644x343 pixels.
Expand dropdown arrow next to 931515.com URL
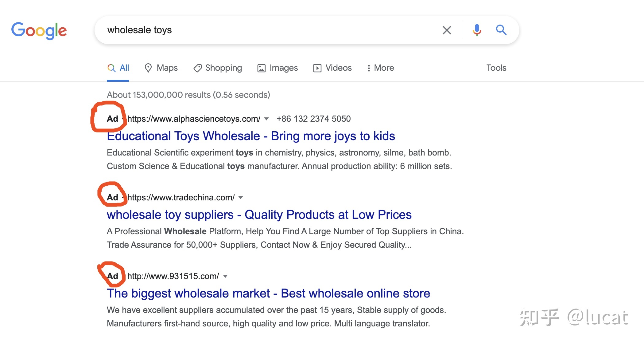225,276
